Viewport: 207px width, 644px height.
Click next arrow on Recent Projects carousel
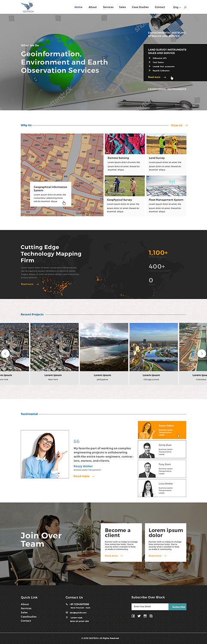[x=202, y=354]
